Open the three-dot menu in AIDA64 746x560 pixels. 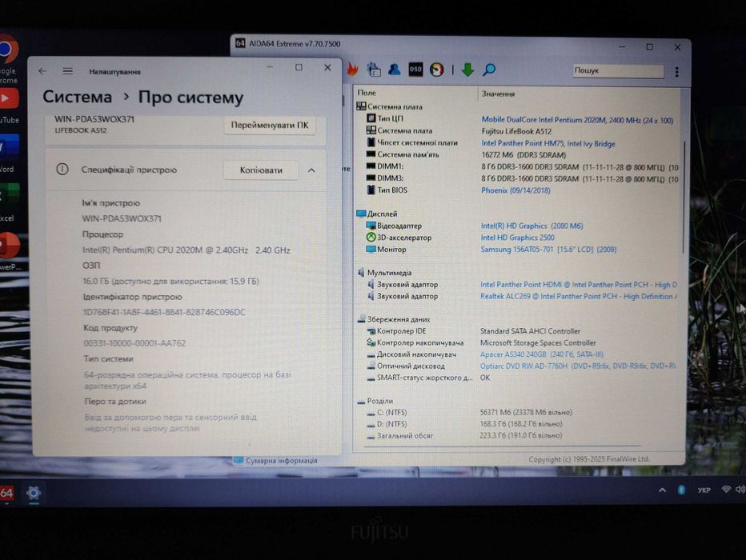tap(676, 72)
